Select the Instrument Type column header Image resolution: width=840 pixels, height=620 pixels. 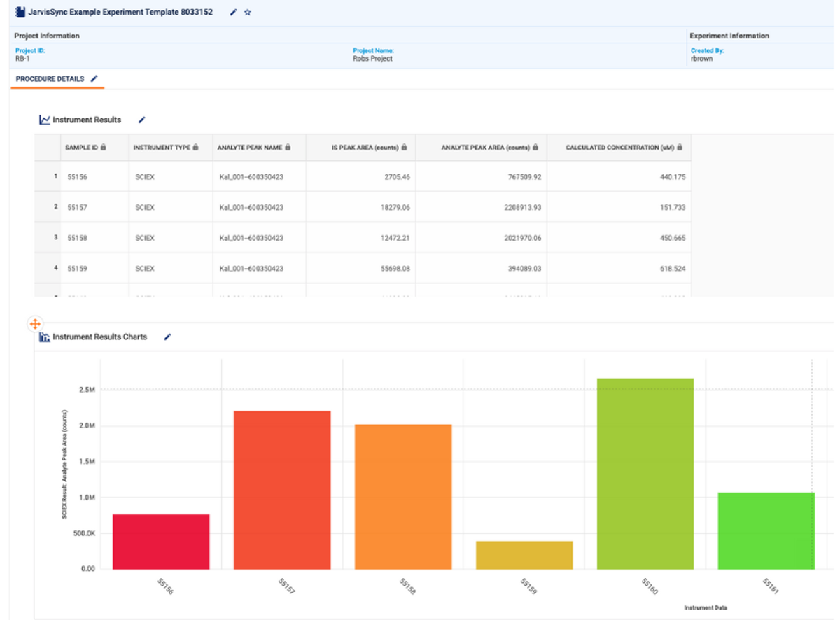161,148
